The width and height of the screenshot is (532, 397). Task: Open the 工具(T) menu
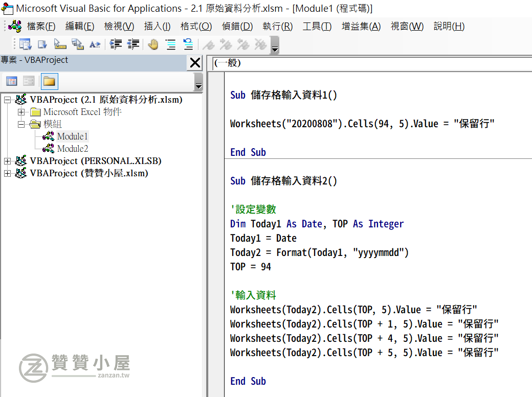[x=317, y=26]
